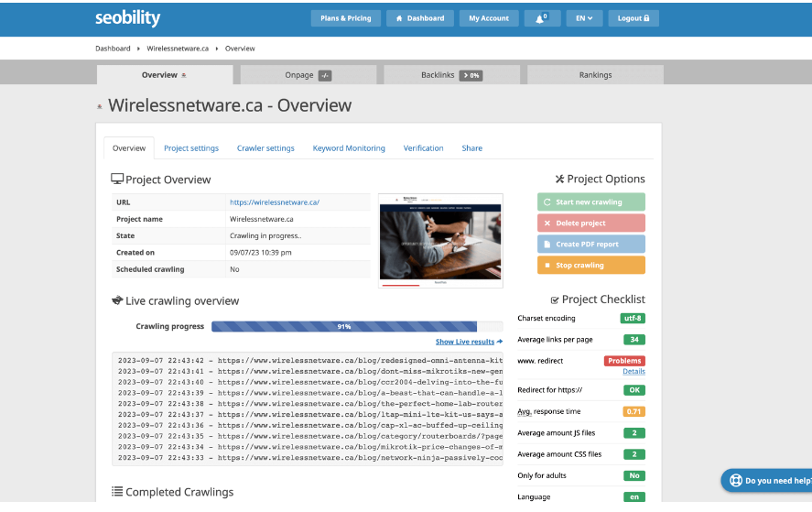Screen dimensions: 812x512
Task: Click the Project Options tools icon
Action: [x=559, y=179]
